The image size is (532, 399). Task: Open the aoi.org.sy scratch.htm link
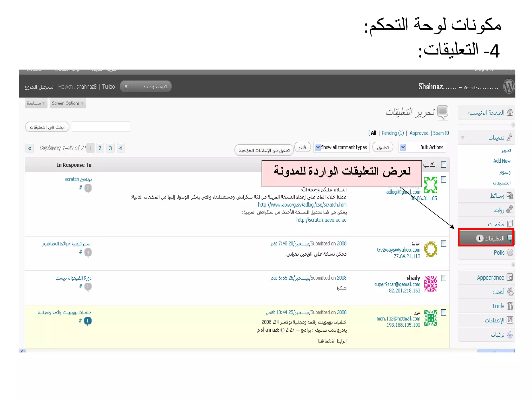[302, 205]
